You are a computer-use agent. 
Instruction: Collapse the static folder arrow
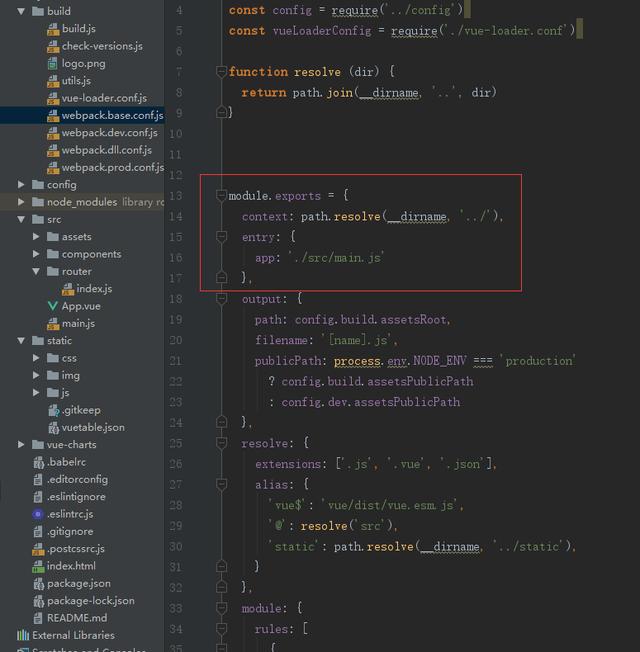pos(21,341)
